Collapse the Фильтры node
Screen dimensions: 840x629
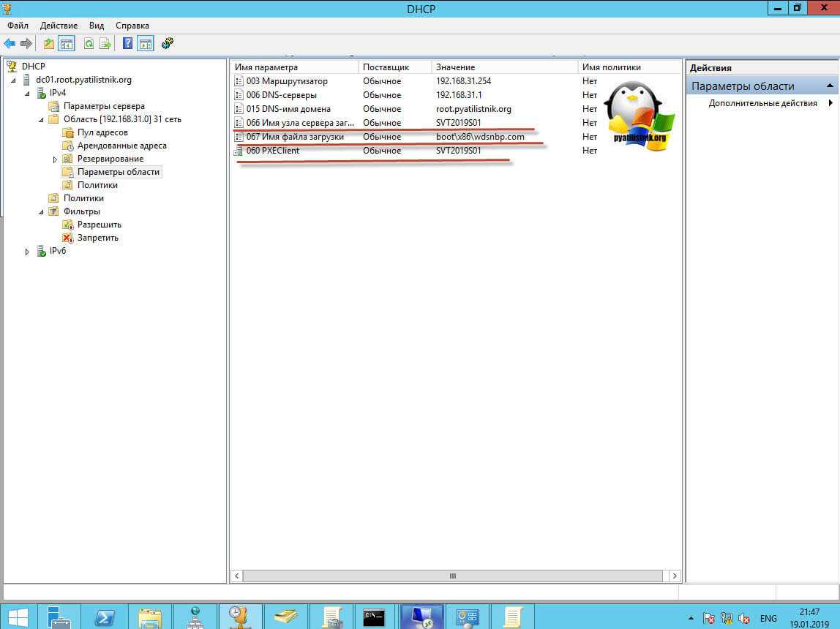[x=41, y=212]
